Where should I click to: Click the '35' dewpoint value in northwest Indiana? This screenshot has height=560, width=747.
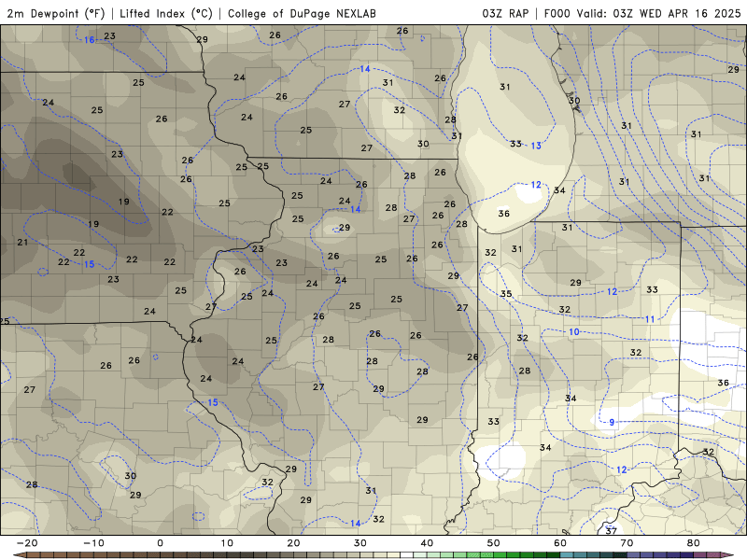[506, 294]
